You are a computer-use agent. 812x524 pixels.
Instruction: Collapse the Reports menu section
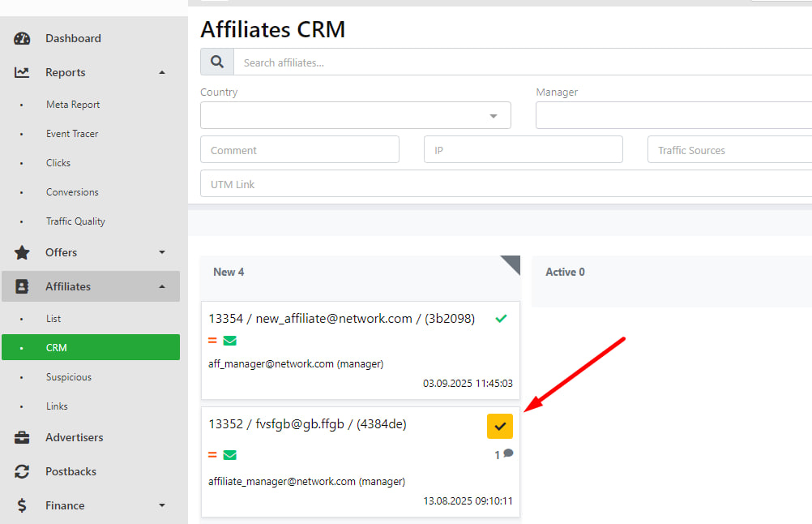(x=162, y=72)
